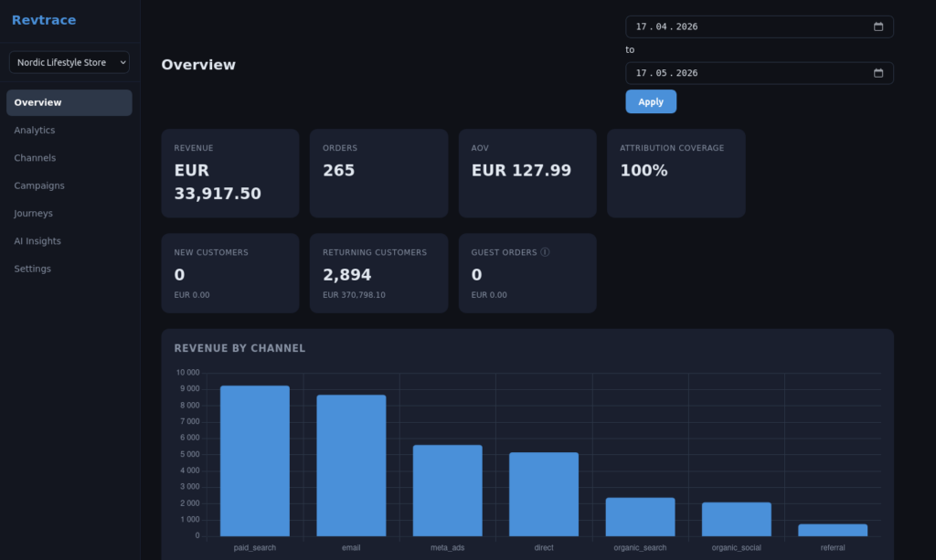Image resolution: width=936 pixels, height=560 pixels.
Task: Apply the selected date range
Action: 651,102
